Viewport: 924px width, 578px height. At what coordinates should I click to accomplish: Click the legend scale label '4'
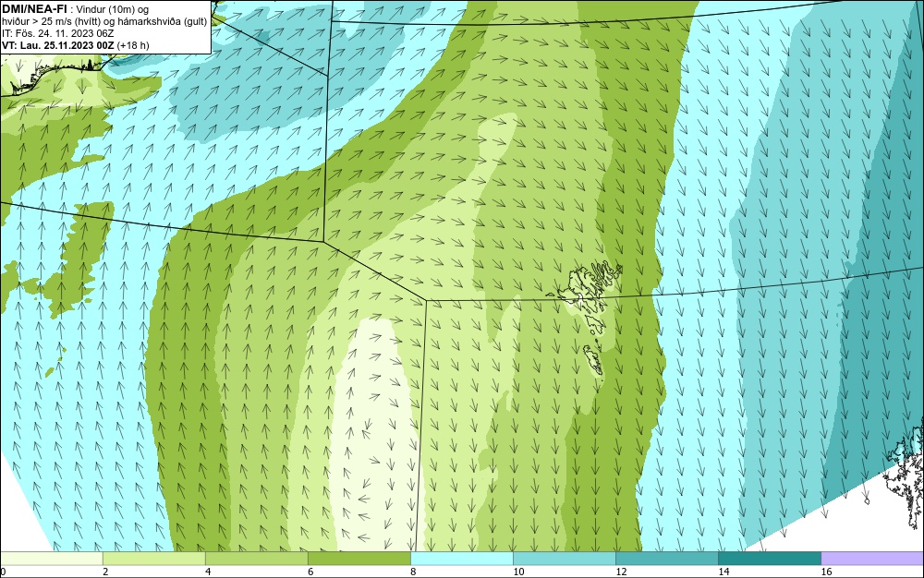(208, 572)
